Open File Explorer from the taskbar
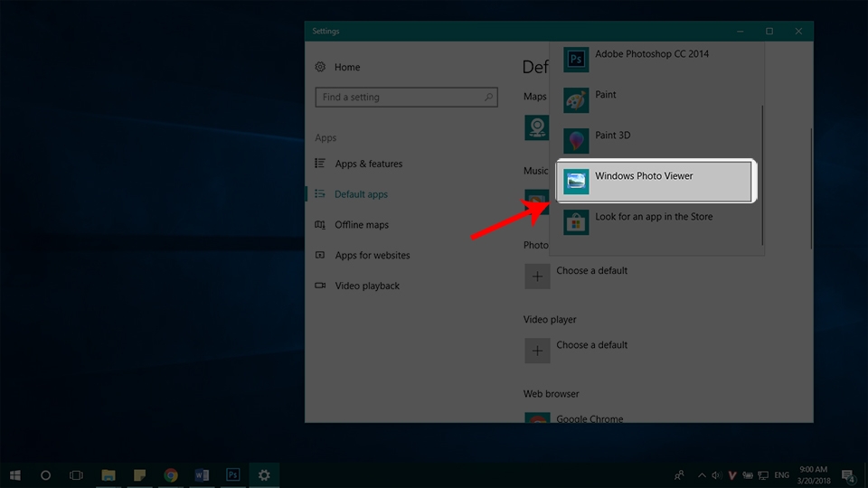The height and width of the screenshot is (488, 868). [x=108, y=474]
